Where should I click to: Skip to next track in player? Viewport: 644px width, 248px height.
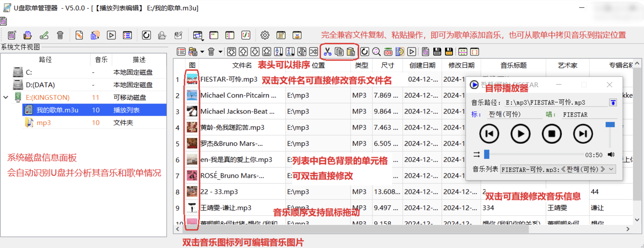[583, 133]
